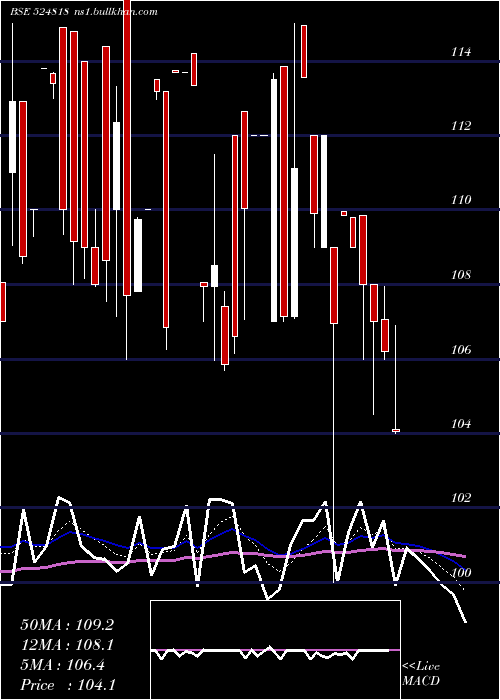The width and height of the screenshot is (500, 700).
Task: Click the last small candle near 104
Action: point(396,430)
